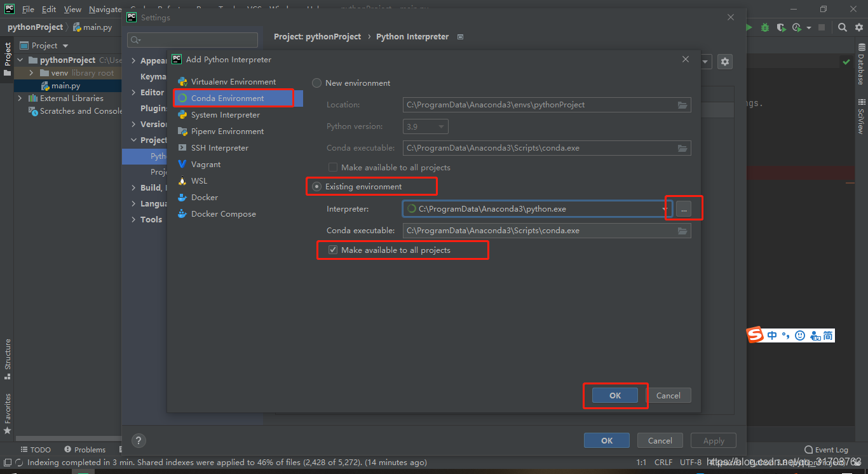Expand Build settings category
This screenshot has height=474, width=868.
tap(133, 188)
